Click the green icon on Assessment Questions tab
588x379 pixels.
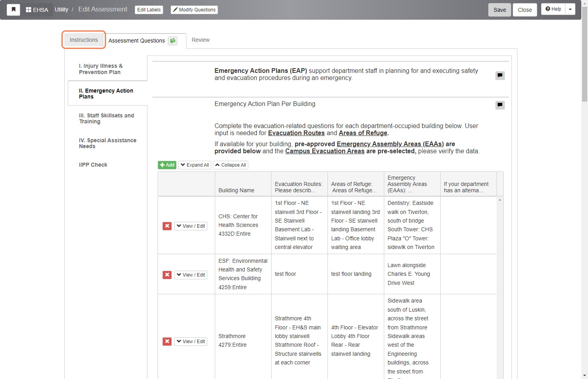point(173,41)
